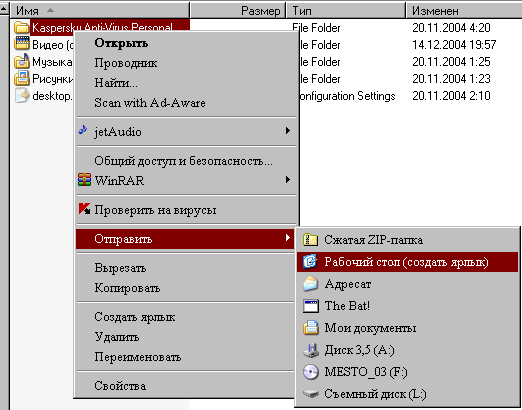Click the jetAudio music note icon
Viewport: 522px width, 410px height.
pyautogui.click(x=83, y=130)
